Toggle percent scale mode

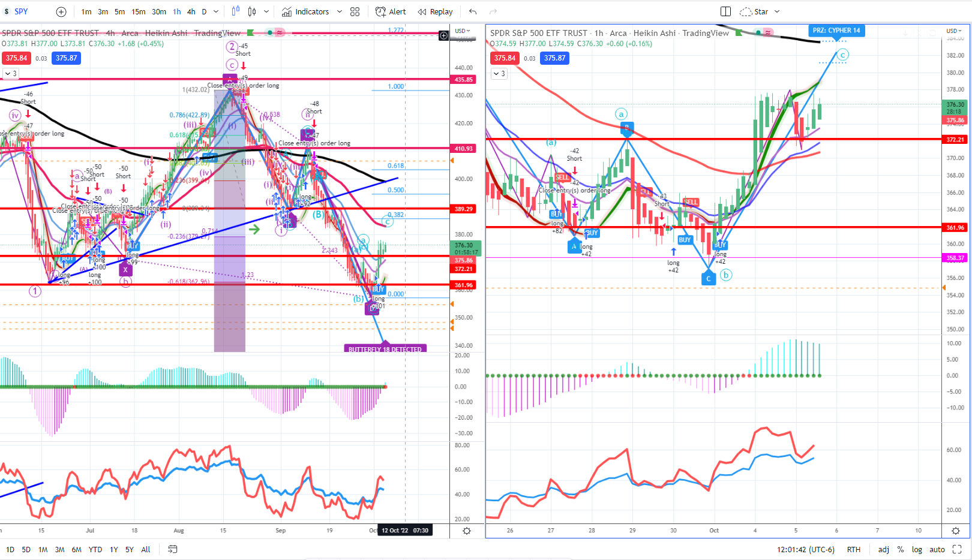click(901, 549)
